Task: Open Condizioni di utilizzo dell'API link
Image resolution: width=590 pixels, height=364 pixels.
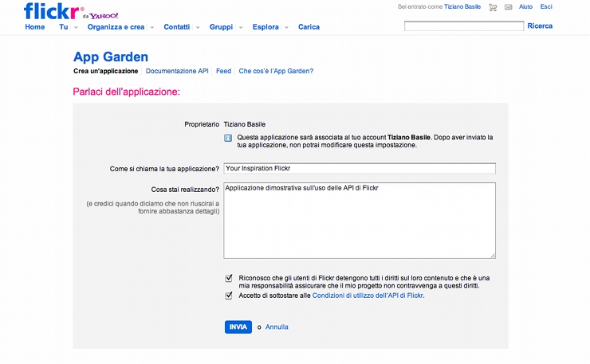Action: pyautogui.click(x=368, y=296)
